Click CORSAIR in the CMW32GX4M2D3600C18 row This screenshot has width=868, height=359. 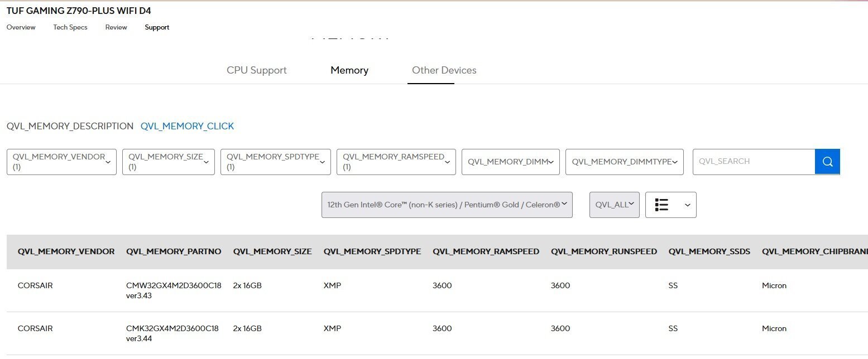[35, 285]
